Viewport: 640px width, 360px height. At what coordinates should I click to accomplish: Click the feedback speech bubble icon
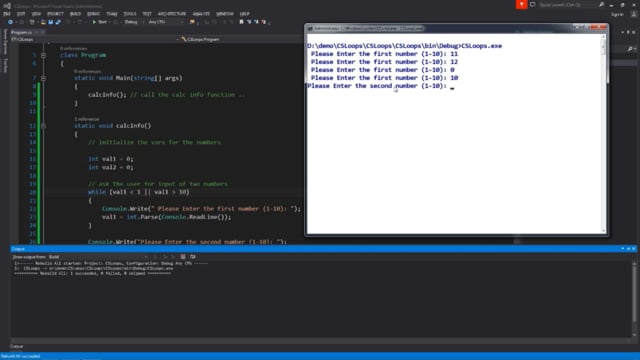[533, 4]
